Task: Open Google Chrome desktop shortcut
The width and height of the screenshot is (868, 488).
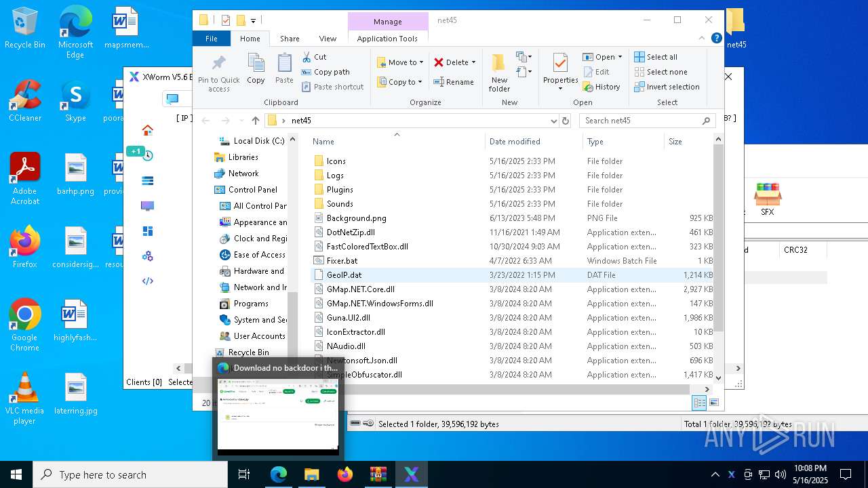Action: click(24, 325)
